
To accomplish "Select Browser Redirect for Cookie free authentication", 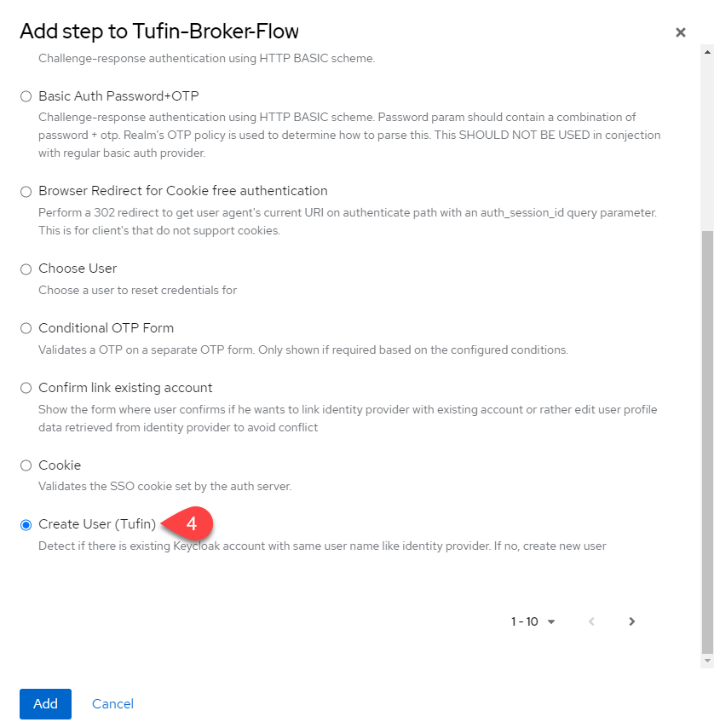I will [x=26, y=192].
